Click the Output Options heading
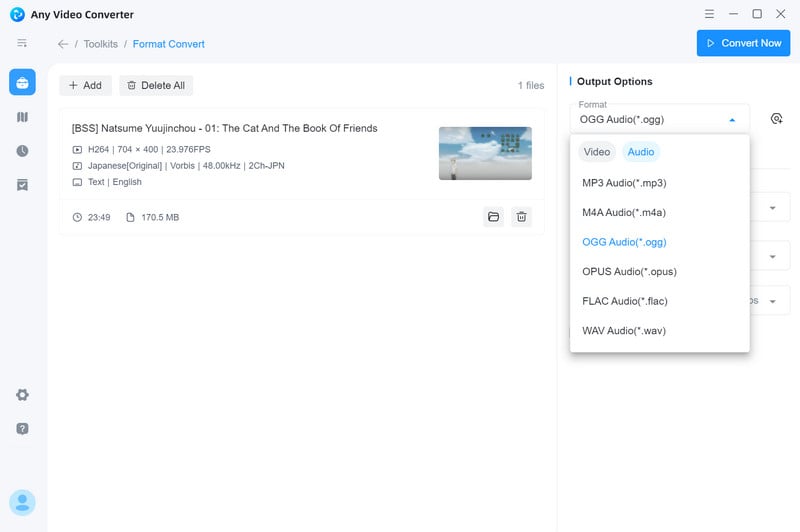800x532 pixels. (614, 81)
